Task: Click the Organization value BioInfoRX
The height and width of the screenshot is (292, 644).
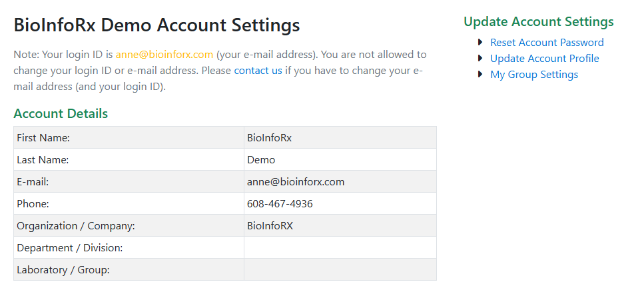Action: point(270,226)
